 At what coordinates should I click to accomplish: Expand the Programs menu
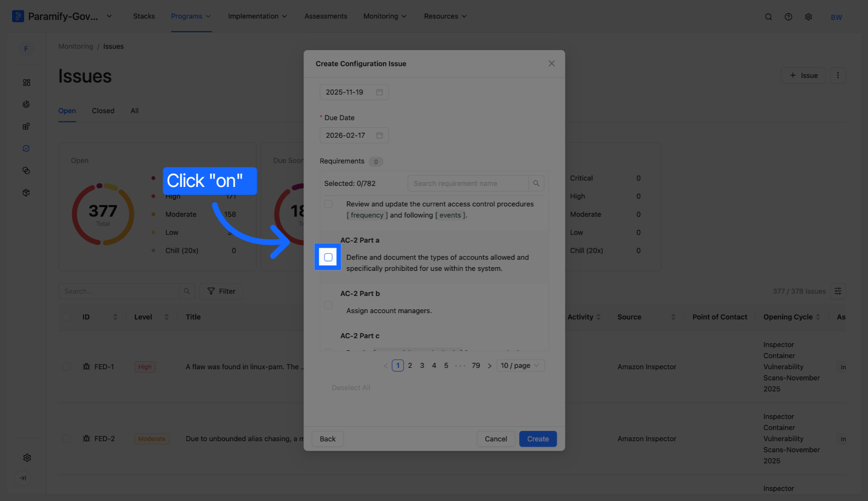tap(191, 16)
